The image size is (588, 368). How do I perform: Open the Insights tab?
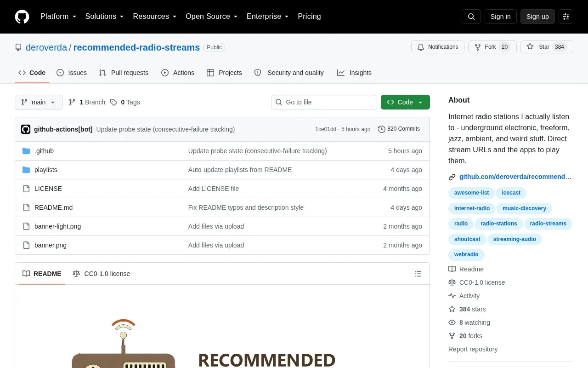click(x=354, y=73)
